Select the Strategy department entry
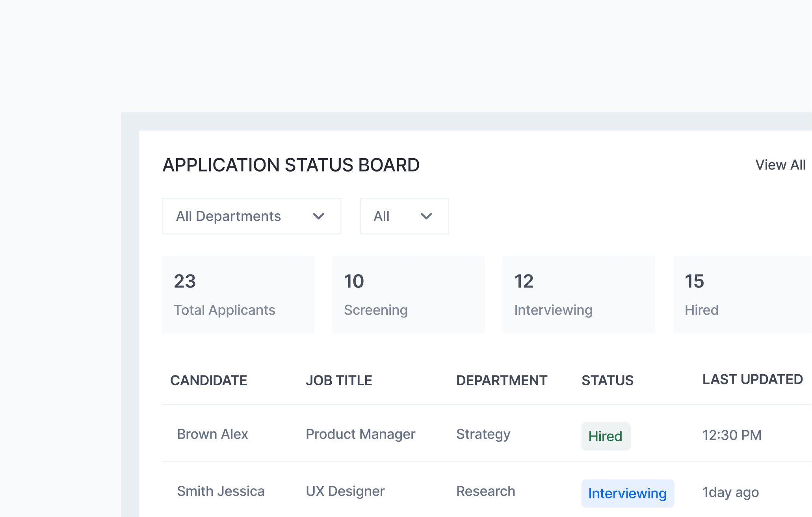812x517 pixels. (483, 434)
